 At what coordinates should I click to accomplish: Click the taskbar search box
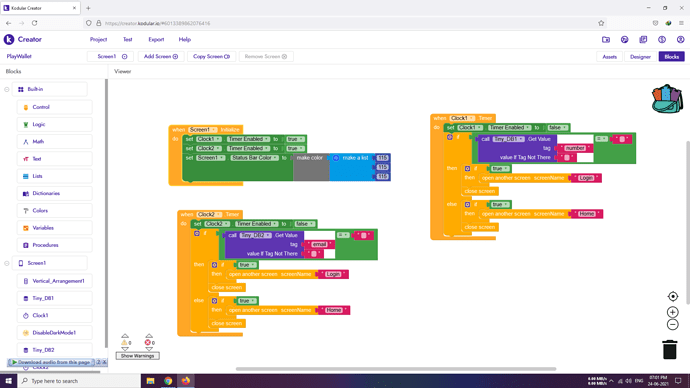[79, 381]
